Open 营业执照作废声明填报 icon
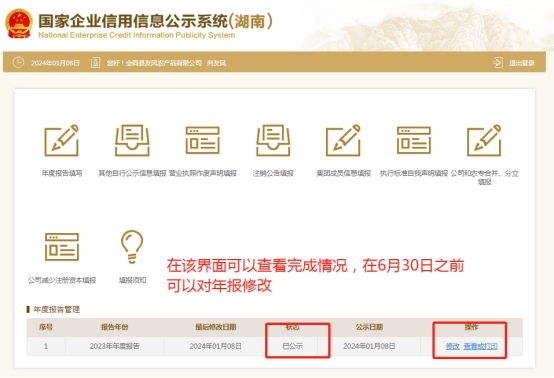This screenshot has height=378, width=554. pos(202,140)
